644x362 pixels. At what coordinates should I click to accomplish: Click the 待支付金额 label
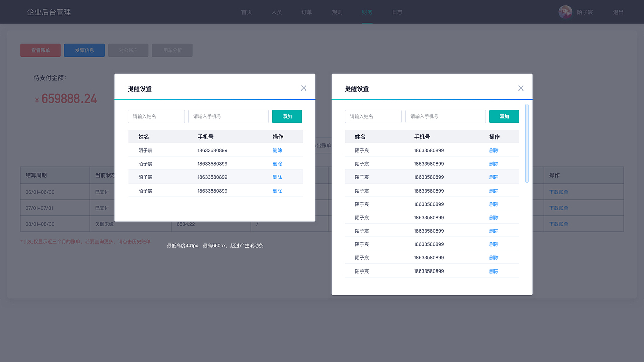click(x=50, y=78)
